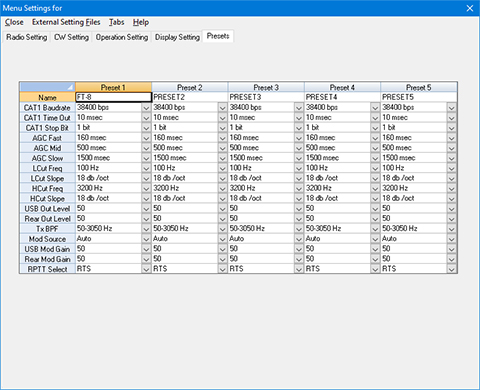Open Preset 3 CAT1 Stop Bit dropdown

(299, 128)
